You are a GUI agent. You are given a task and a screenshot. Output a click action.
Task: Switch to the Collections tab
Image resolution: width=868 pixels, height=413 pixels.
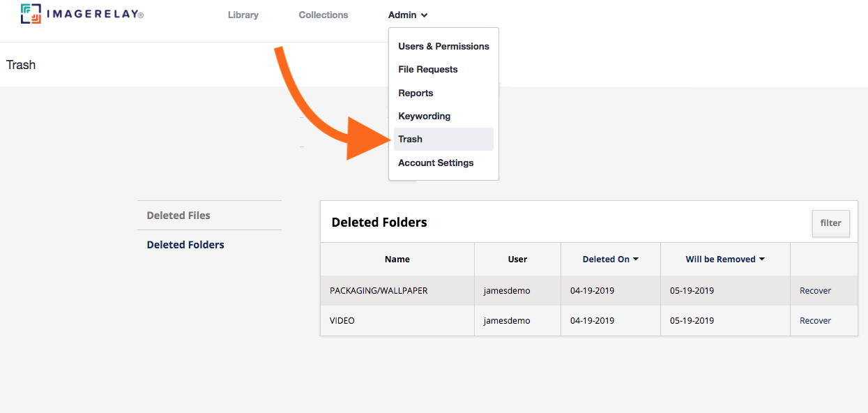(x=323, y=15)
